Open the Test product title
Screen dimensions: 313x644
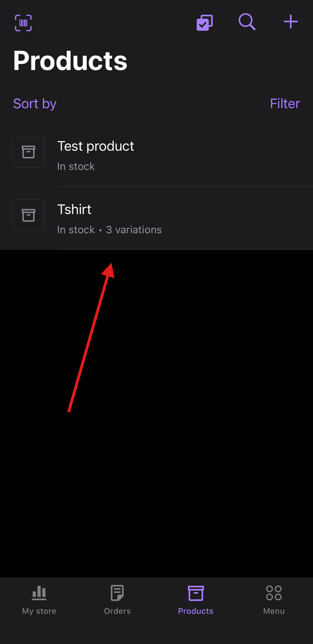pyautogui.click(x=95, y=146)
